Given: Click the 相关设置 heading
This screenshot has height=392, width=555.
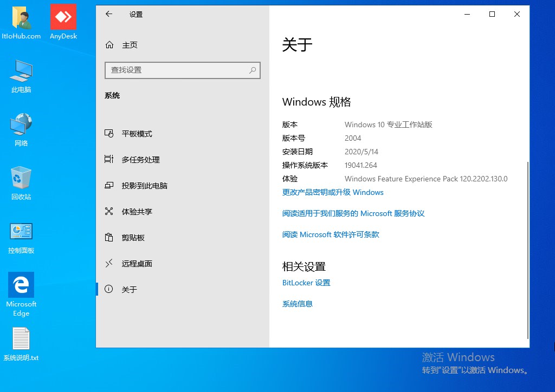Looking at the screenshot, I should coord(304,266).
